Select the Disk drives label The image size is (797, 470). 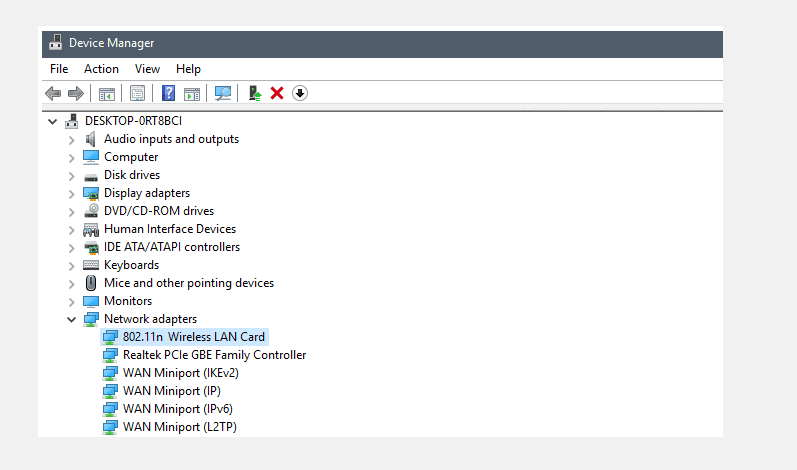point(132,175)
